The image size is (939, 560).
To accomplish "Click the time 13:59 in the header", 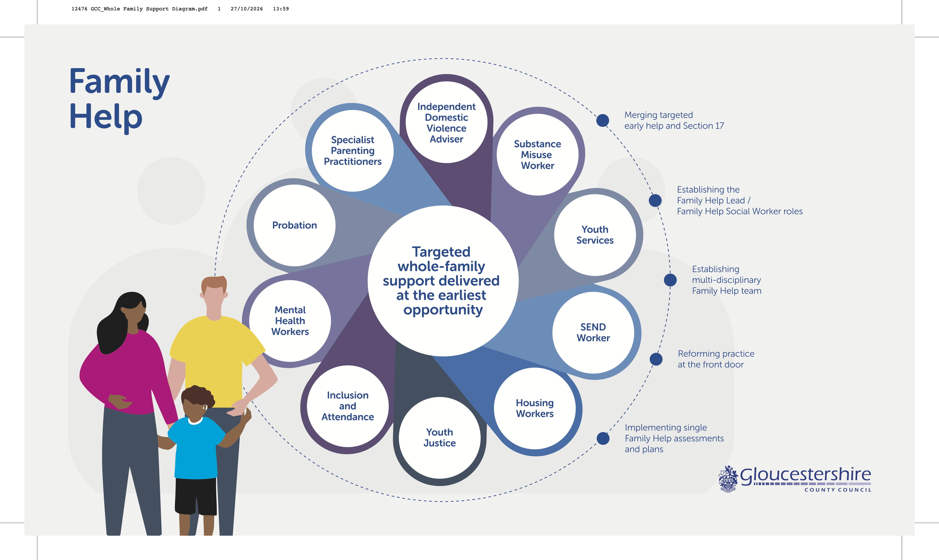I will [281, 9].
